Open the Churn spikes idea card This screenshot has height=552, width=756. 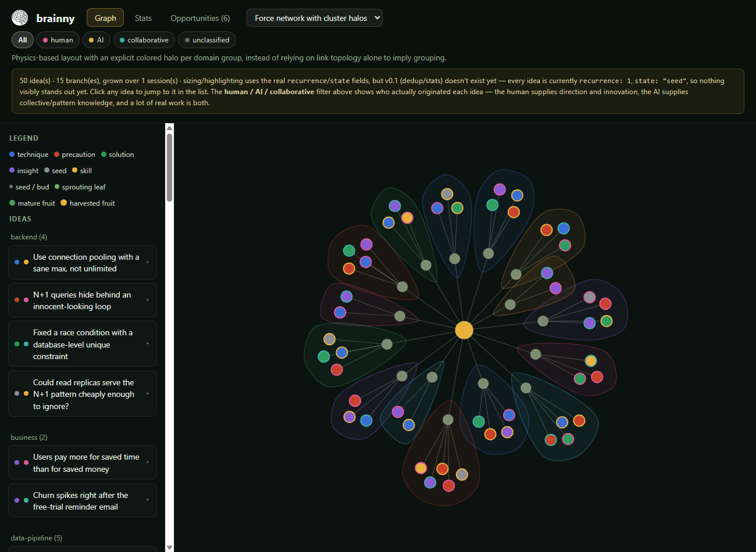[83, 500]
